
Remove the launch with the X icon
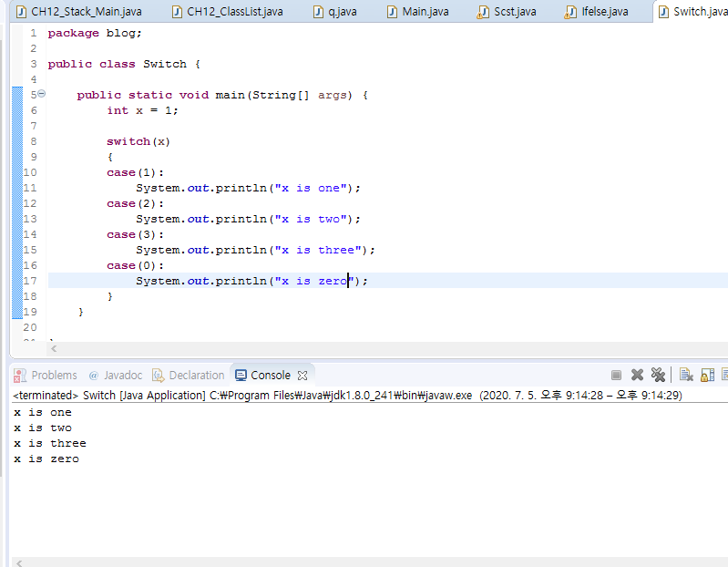click(637, 375)
